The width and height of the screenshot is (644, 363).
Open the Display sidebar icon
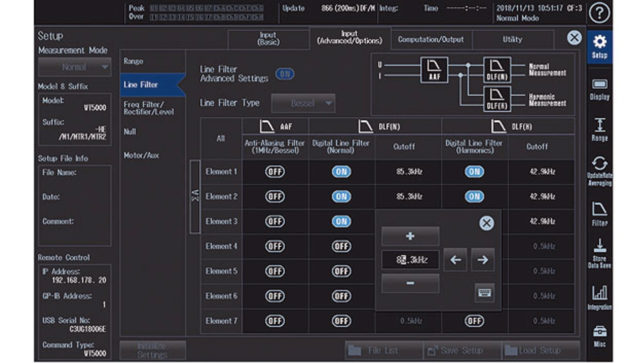[599, 89]
